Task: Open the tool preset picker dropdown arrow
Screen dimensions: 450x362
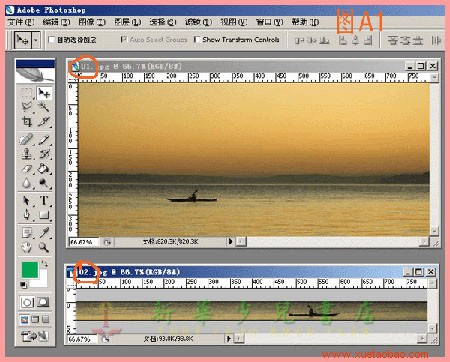Action: click(36, 40)
